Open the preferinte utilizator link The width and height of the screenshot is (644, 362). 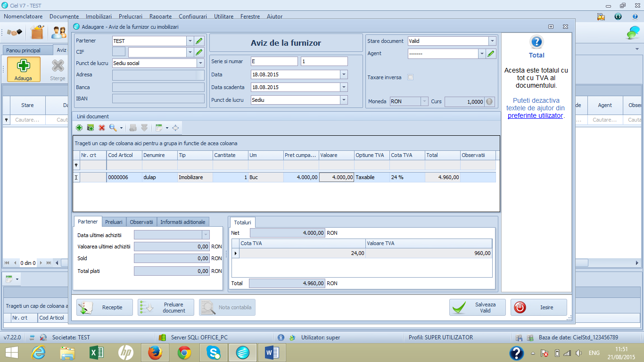(535, 115)
